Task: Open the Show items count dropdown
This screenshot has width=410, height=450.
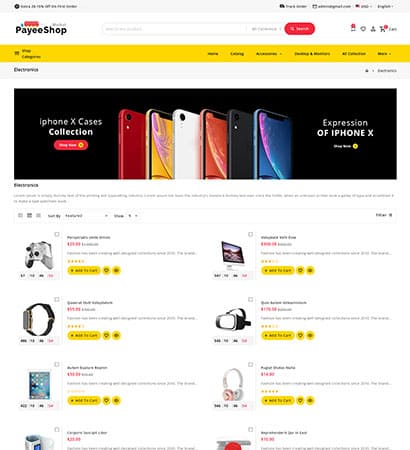Action: (x=132, y=216)
